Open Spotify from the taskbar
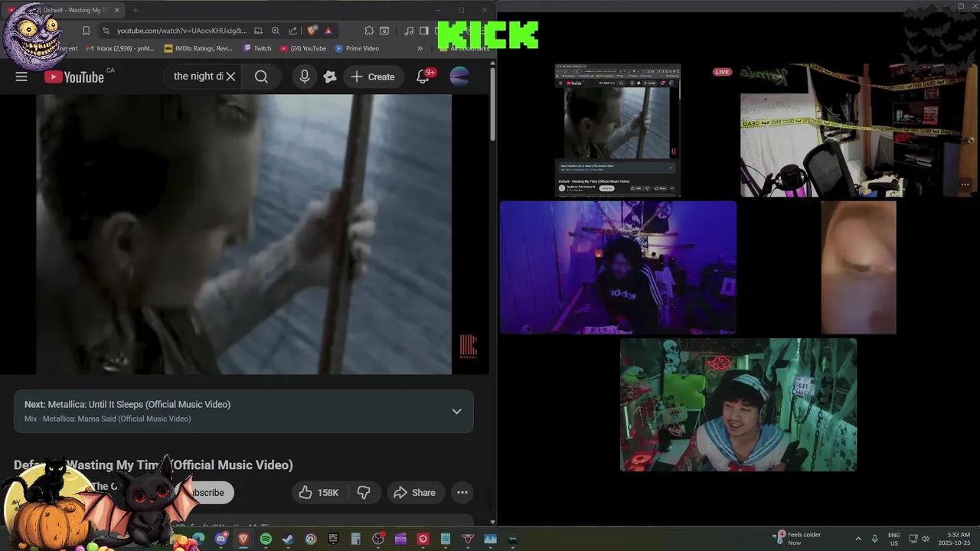This screenshot has height=551, width=980. click(x=266, y=539)
